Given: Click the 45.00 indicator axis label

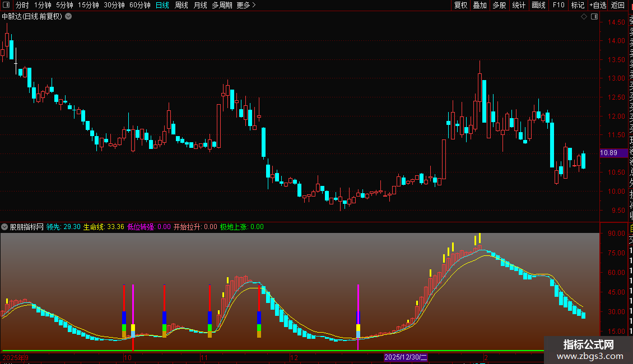Looking at the screenshot, I should pos(616,292).
